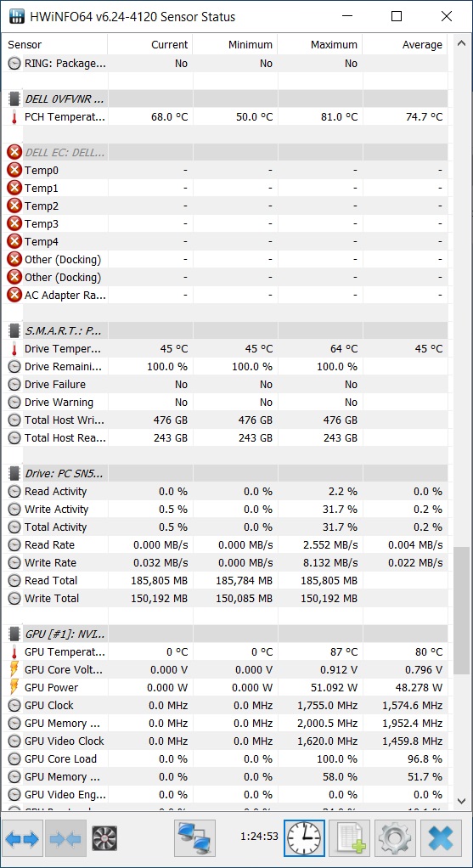Click the GPU Power lightning bolt icon
Viewport: 473px width, 868px height.
click(x=14, y=688)
